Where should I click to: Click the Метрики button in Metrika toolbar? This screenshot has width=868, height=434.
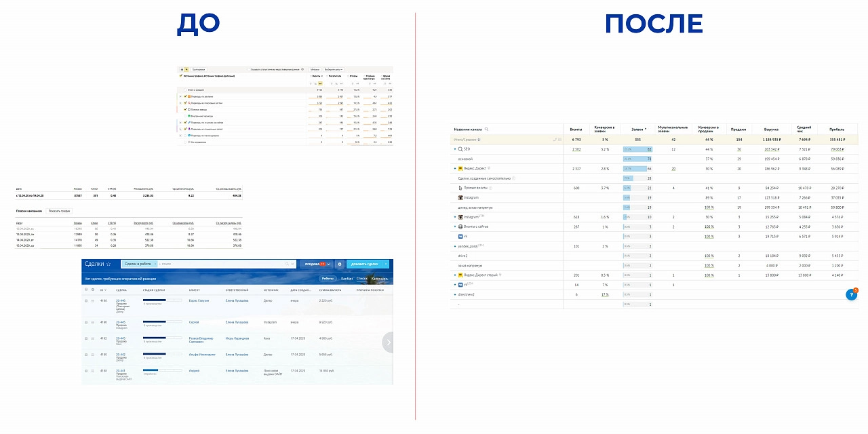(315, 69)
